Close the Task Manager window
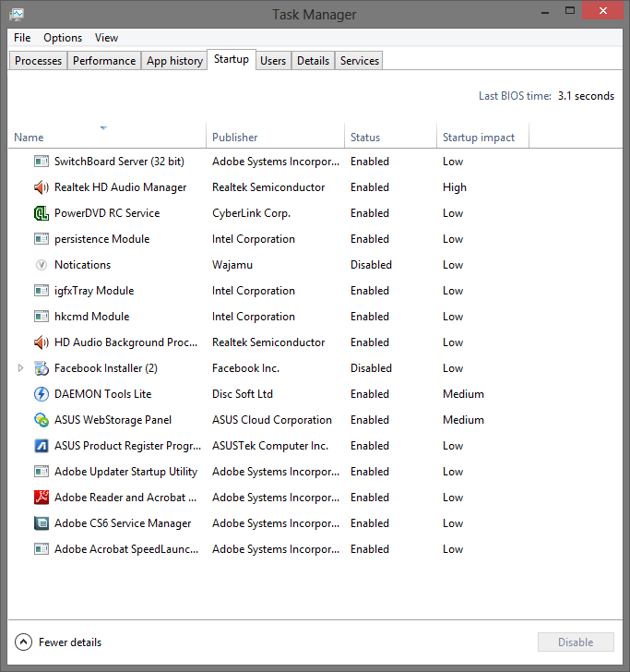This screenshot has width=630, height=672. click(x=603, y=11)
